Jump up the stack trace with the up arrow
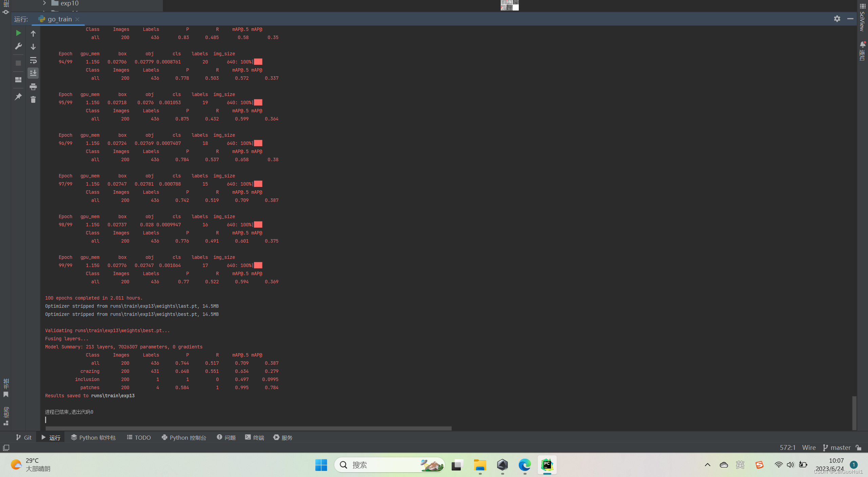868x477 pixels. coord(33,33)
